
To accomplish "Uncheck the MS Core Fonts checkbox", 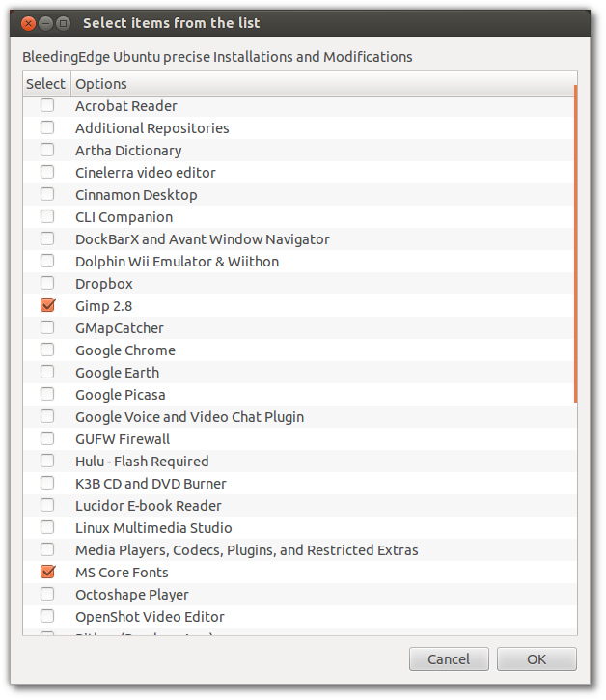I will point(47,572).
